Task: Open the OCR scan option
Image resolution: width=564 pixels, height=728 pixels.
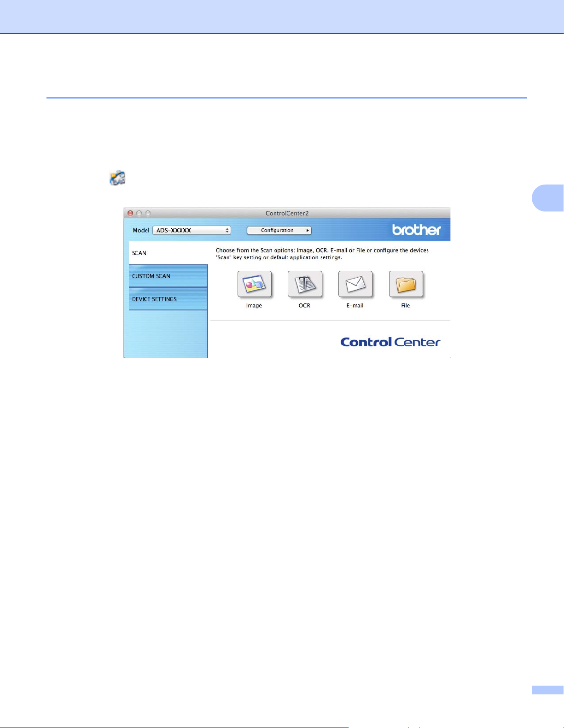Action: click(305, 284)
